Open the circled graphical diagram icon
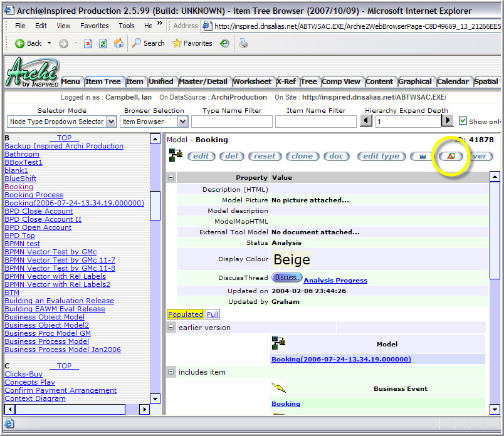This screenshot has height=436, width=504. [450, 156]
